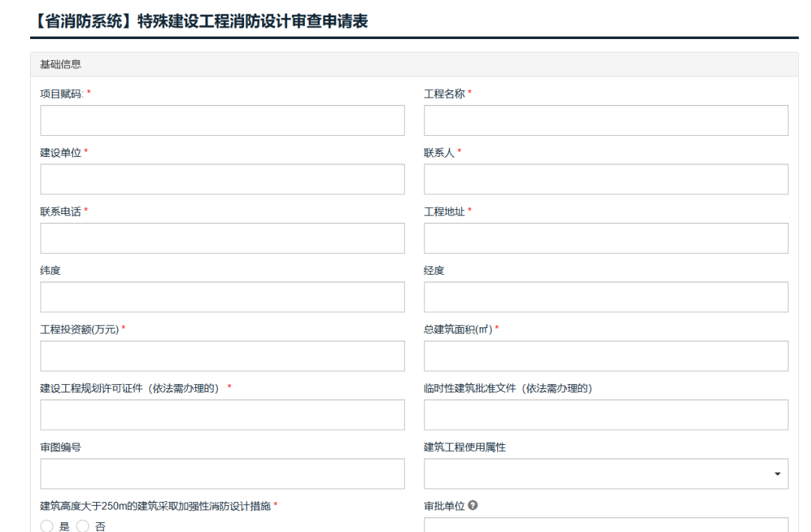The height and width of the screenshot is (532, 811).
Task: Click into the 工程投资额(万元) field
Action: pos(222,356)
